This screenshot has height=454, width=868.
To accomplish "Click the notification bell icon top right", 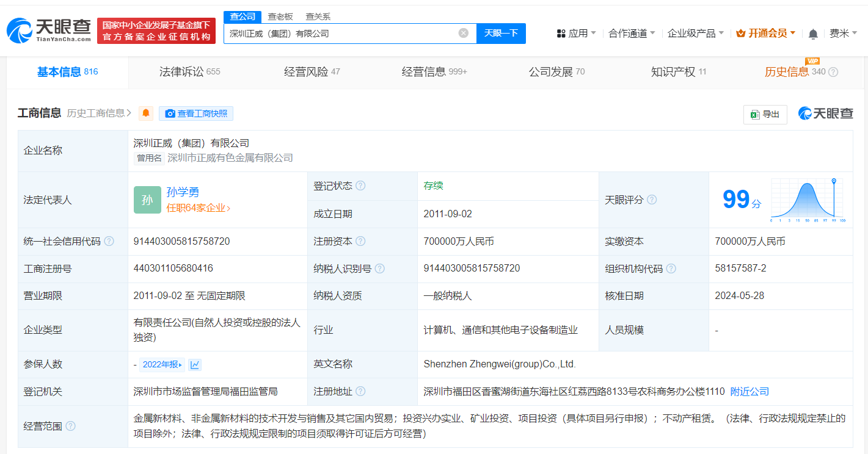I will point(813,34).
